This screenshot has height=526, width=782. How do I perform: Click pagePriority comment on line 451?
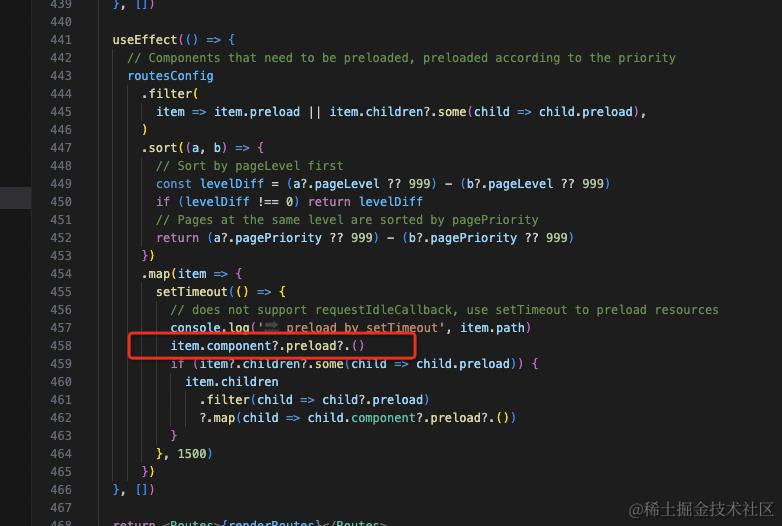coord(347,220)
